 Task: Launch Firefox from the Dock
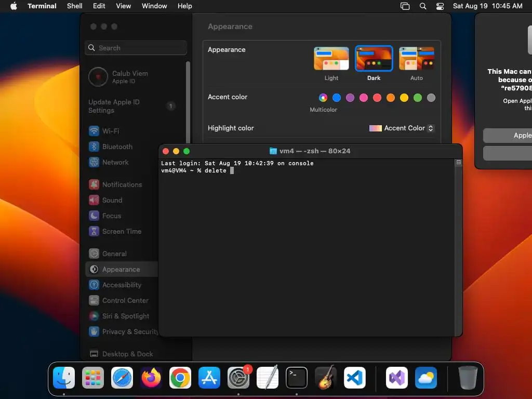click(151, 378)
